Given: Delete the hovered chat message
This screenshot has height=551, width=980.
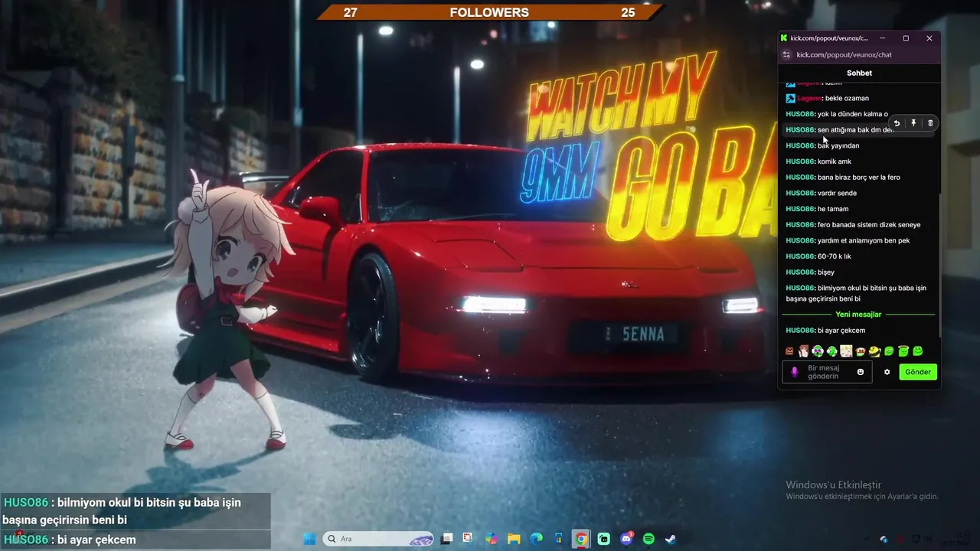Looking at the screenshot, I should click(x=930, y=123).
